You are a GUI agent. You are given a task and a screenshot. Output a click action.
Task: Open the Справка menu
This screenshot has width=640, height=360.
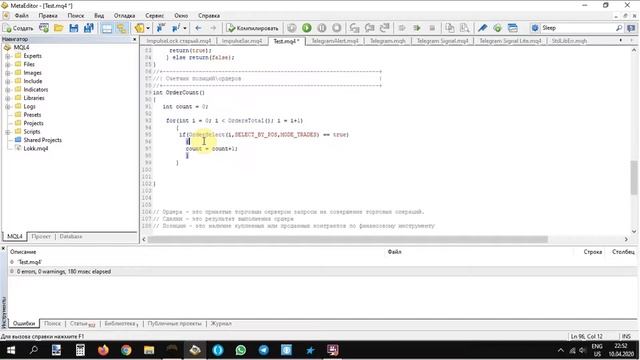209,16
